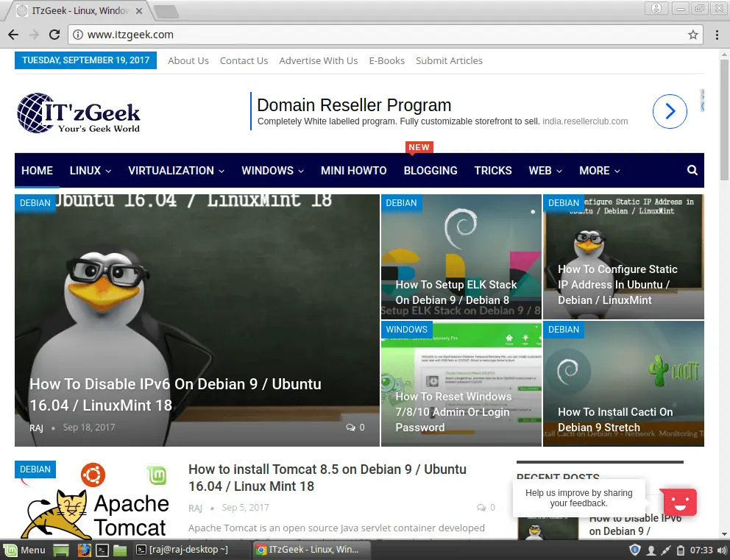Open a new tab button
This screenshot has height=560, width=730.
[166, 11]
